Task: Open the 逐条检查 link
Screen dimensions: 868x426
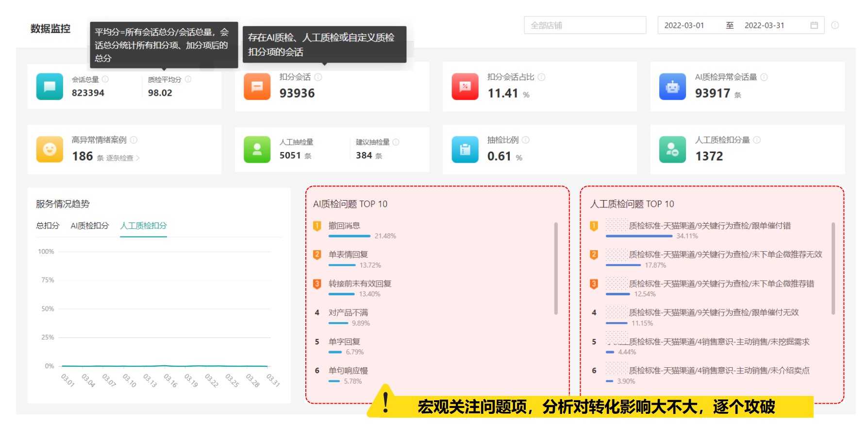Action: [122, 158]
